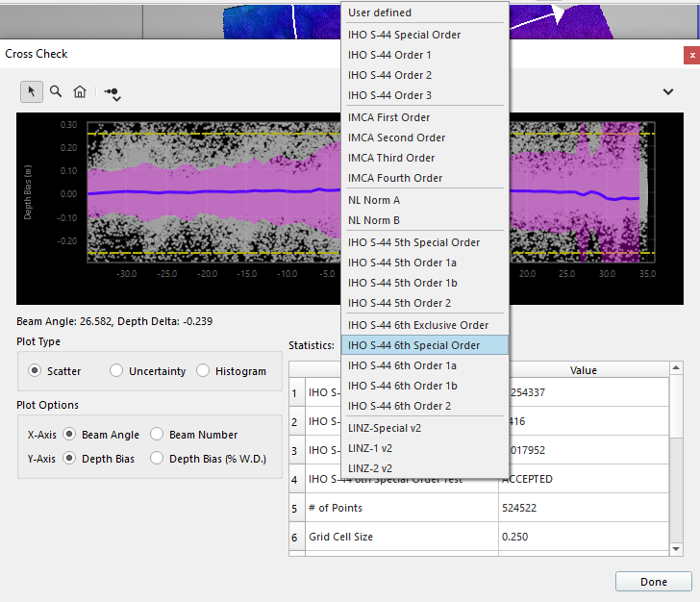Click the Done button

[x=653, y=582]
